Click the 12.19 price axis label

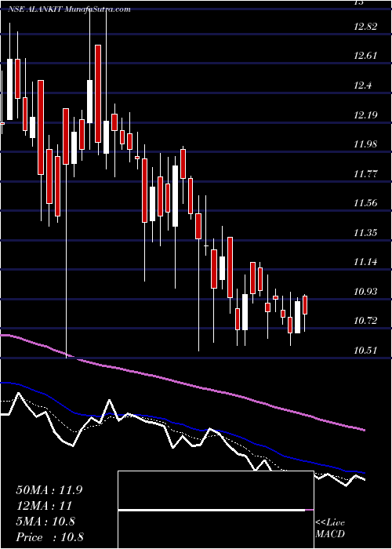(x=365, y=115)
